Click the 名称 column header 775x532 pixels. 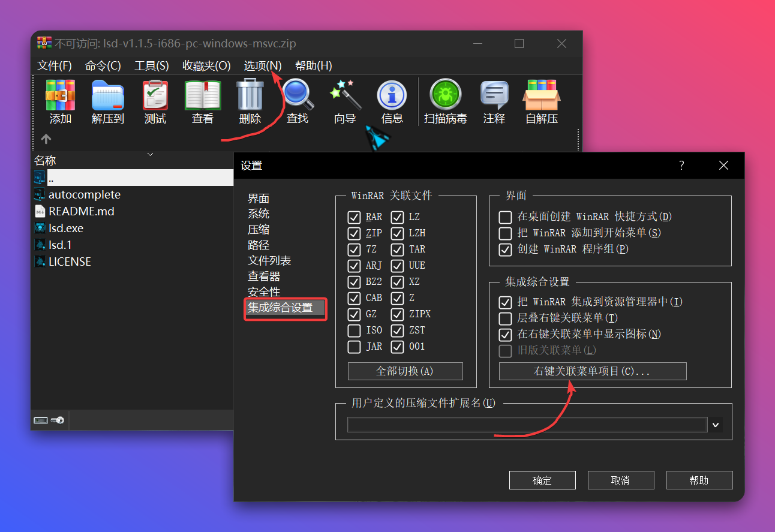click(46, 161)
